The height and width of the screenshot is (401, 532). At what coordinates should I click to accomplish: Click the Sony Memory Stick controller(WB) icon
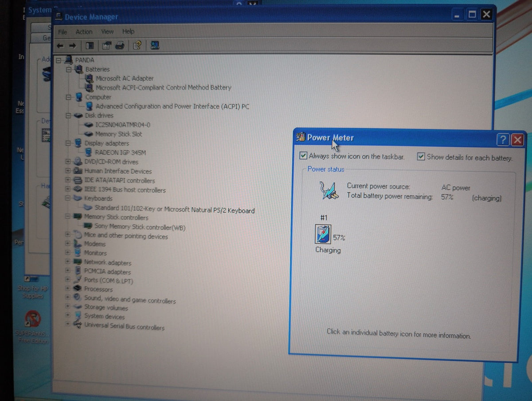click(x=88, y=226)
